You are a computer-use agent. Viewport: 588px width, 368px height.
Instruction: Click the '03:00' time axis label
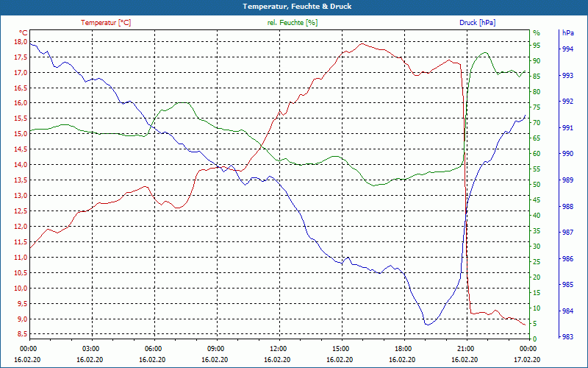(x=90, y=348)
